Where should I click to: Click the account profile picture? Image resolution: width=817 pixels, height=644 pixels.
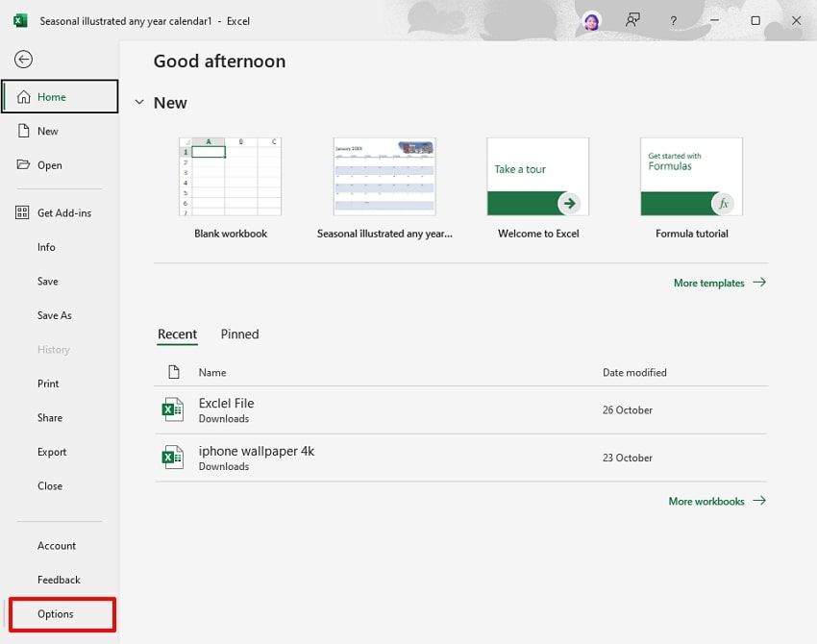pyautogui.click(x=591, y=20)
